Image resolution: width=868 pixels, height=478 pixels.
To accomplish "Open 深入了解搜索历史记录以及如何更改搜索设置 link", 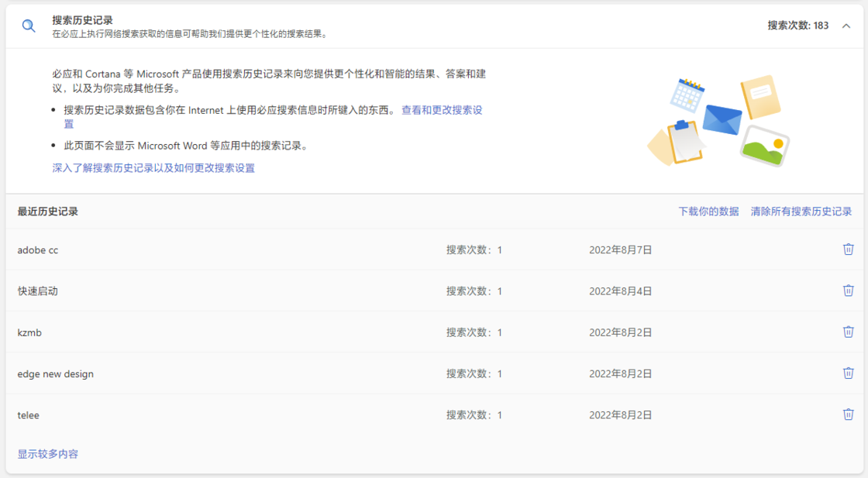I will (x=153, y=168).
